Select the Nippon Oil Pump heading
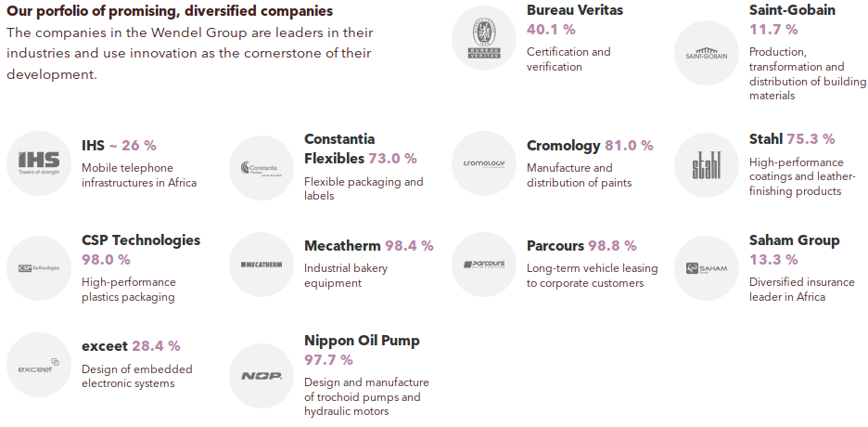Viewport: 868px width, 427px height. coord(362,341)
